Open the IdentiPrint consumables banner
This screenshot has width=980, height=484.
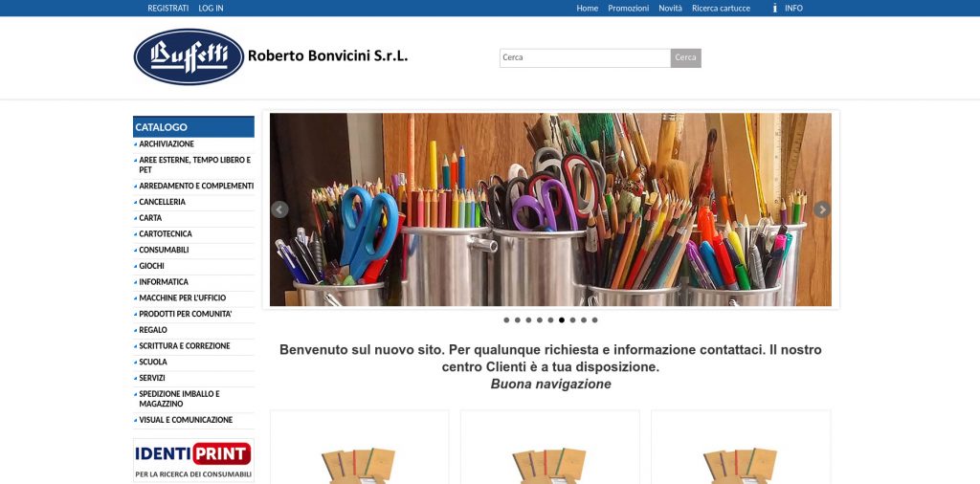pos(193,460)
